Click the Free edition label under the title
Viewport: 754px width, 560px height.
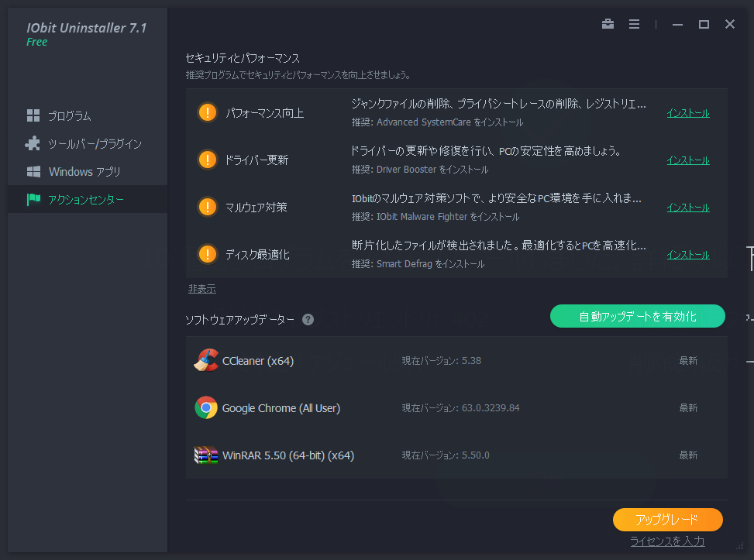tap(37, 43)
